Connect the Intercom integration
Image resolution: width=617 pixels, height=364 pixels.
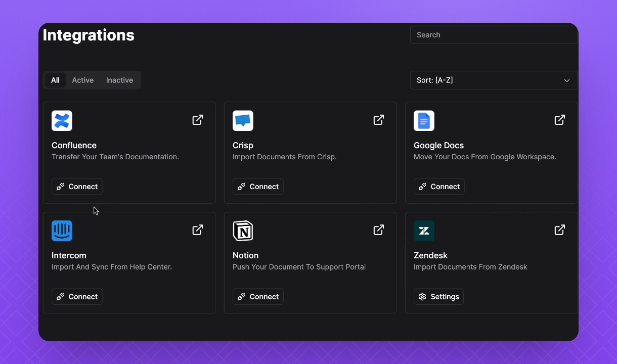point(77,297)
